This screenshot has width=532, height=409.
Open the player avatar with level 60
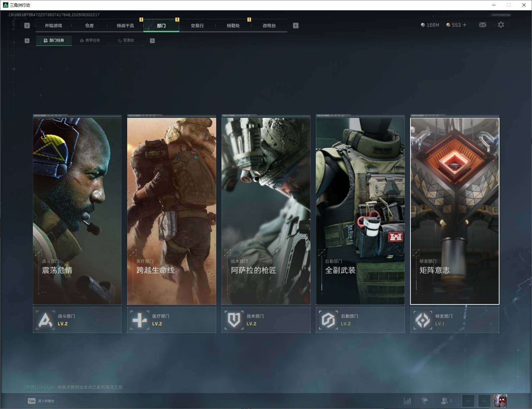coord(500,401)
